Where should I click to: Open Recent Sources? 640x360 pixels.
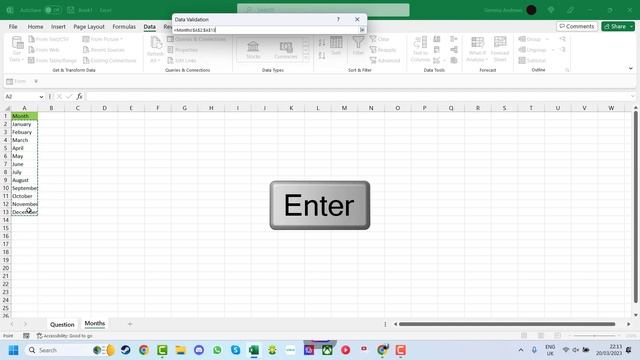104,50
